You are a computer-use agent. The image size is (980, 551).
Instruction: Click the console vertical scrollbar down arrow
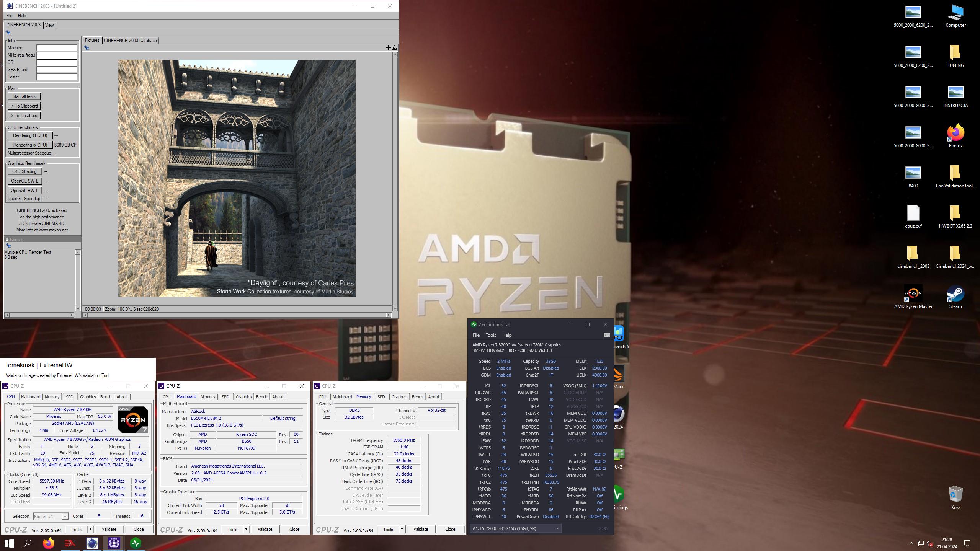[78, 308]
